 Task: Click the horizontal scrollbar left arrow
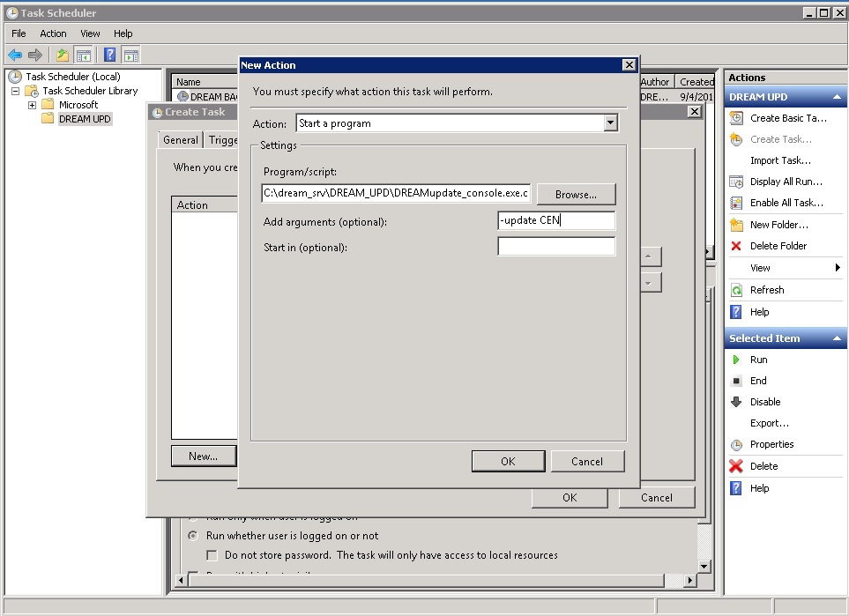[x=182, y=580]
